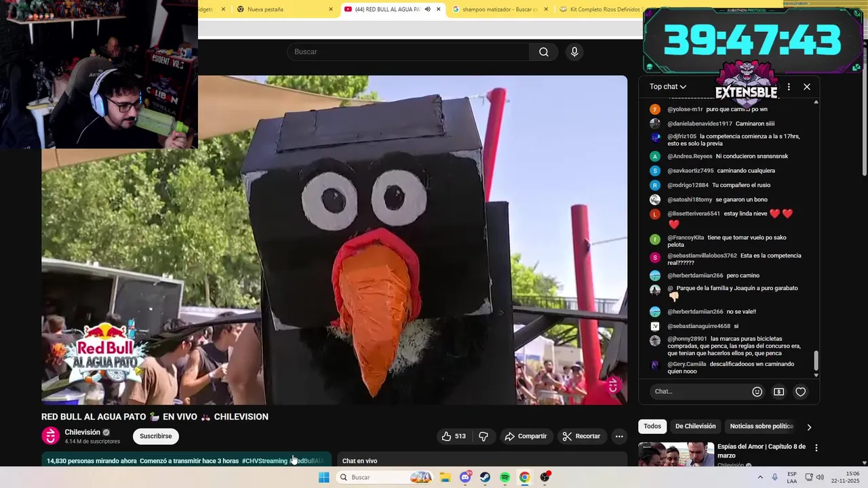868x488 pixels.
Task: Click the Suscribirse button
Action: [155, 436]
